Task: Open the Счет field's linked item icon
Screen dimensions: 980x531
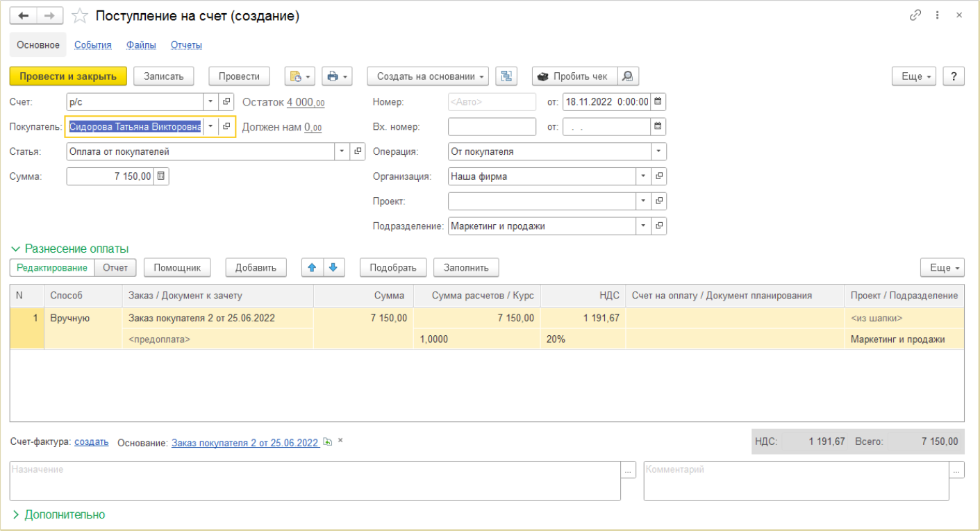Action: (x=226, y=102)
